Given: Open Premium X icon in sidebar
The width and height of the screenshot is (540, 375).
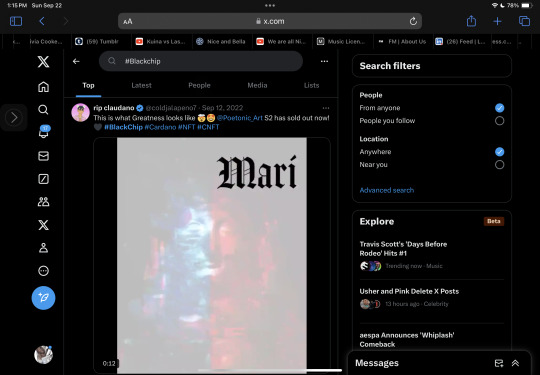Looking at the screenshot, I should [x=43, y=225].
